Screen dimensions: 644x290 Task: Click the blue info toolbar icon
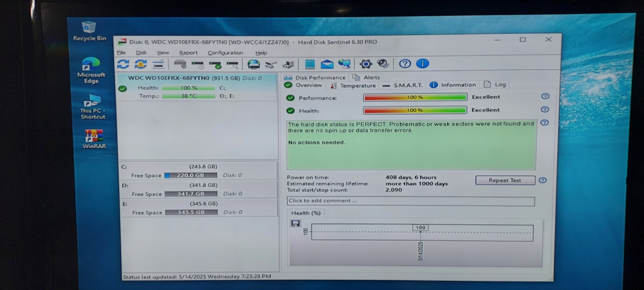point(422,64)
